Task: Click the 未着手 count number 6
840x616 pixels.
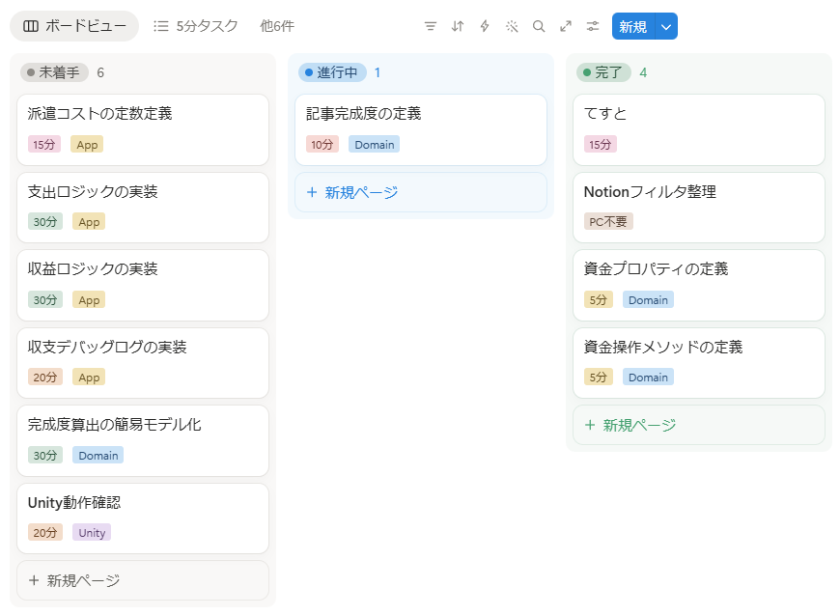Action: pos(100,72)
